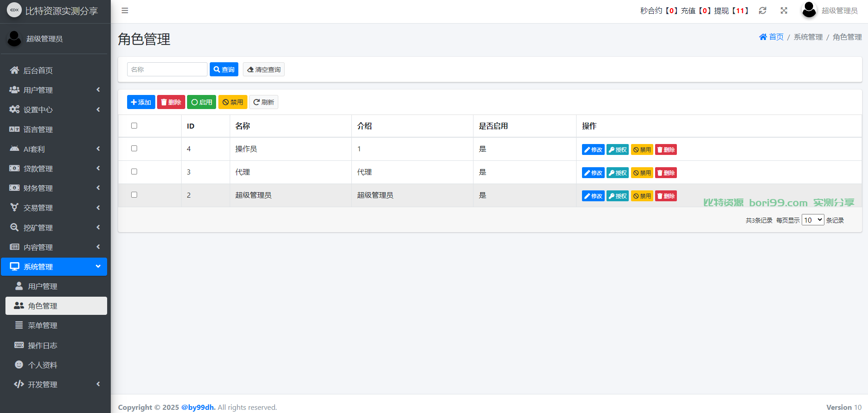Collapse the 系统管理 chevron
The image size is (868, 413).
click(x=98, y=266)
